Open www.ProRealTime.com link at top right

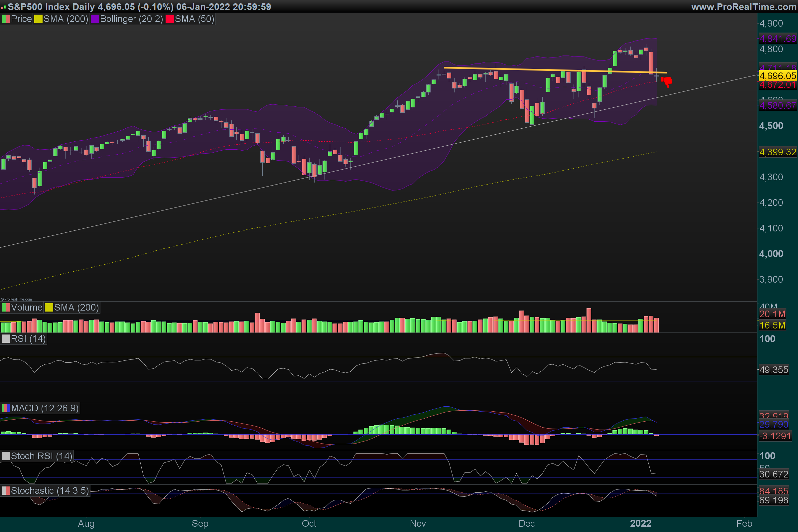[743, 7]
